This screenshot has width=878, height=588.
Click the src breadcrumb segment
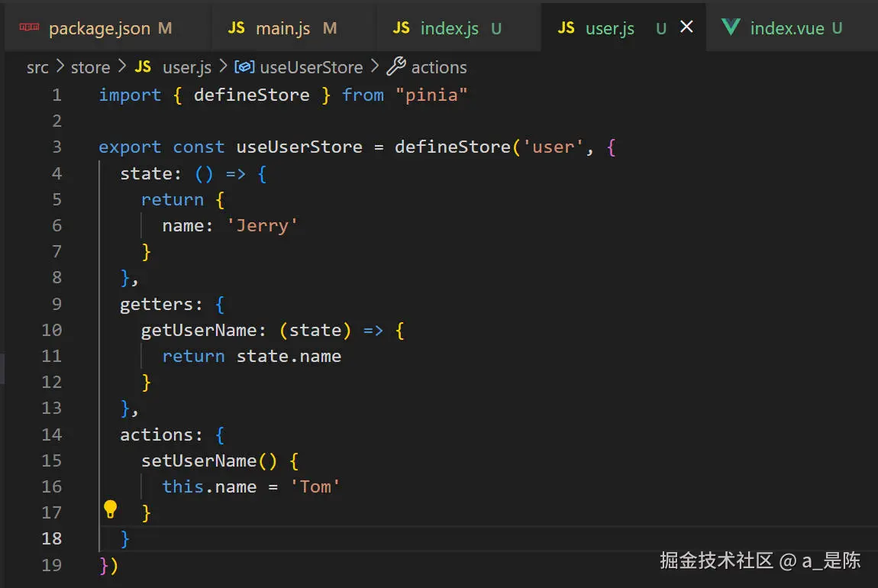coord(37,68)
